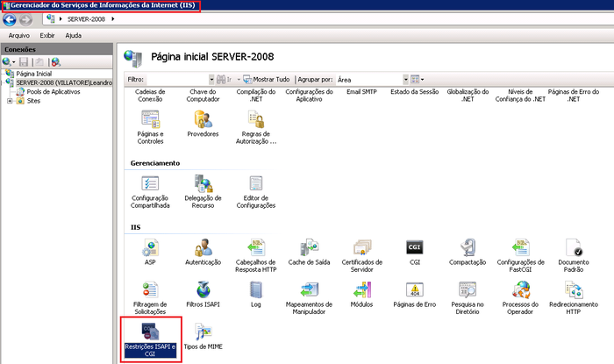
Task: Click inside the Filtro text field
Action: tap(177, 80)
